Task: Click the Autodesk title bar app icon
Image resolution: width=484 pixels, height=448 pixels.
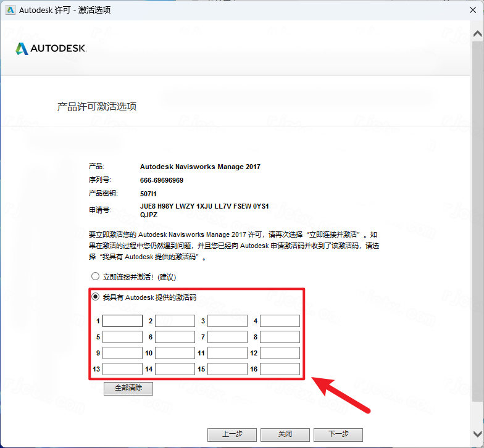Action: (x=10, y=10)
